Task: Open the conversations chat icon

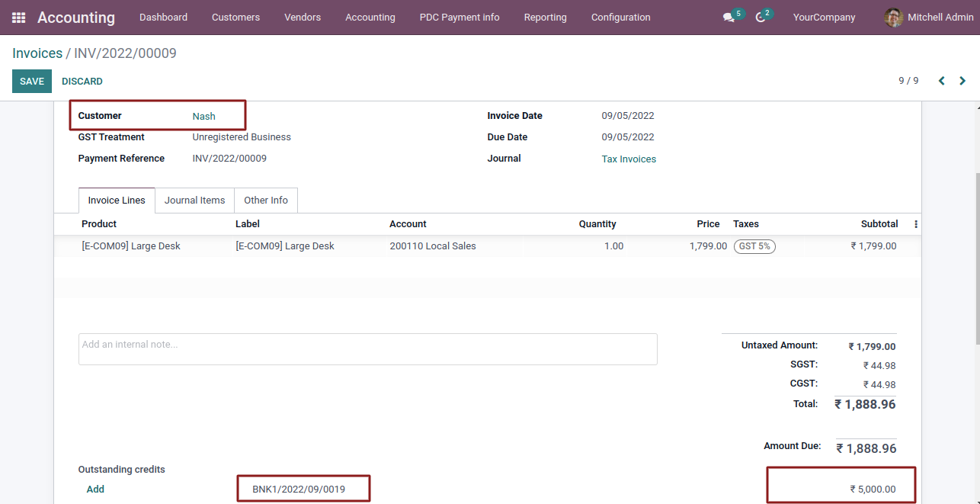Action: coord(729,18)
